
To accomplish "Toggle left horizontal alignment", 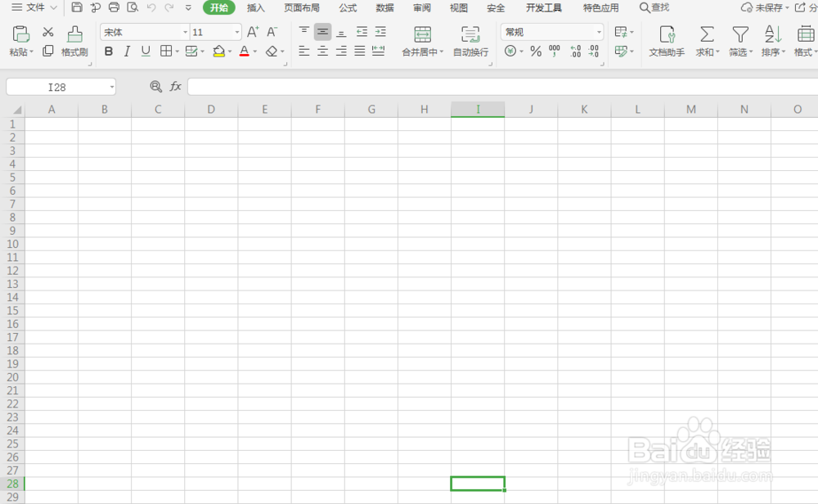I will (x=303, y=51).
